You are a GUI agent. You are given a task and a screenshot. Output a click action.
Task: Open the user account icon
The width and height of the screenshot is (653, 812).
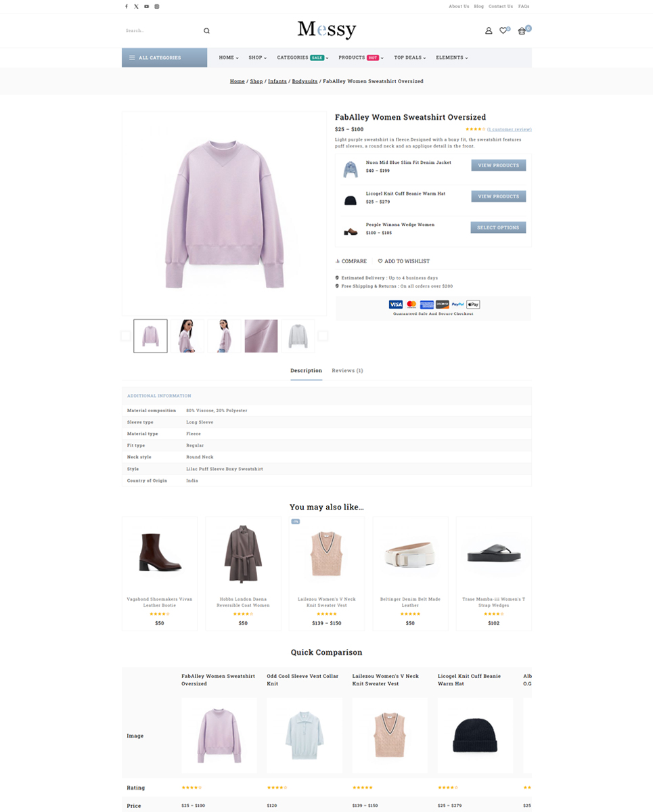click(x=489, y=30)
